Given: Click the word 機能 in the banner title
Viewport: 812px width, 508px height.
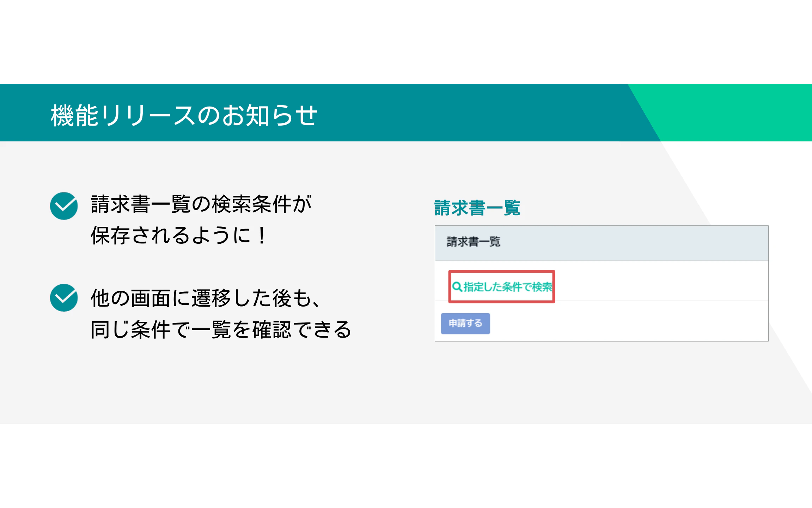Looking at the screenshot, I should coord(74,115).
